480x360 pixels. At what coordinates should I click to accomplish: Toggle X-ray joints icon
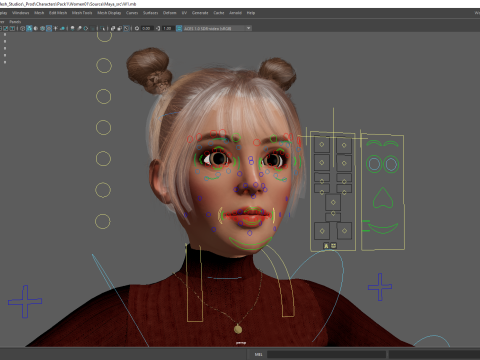(126, 28)
